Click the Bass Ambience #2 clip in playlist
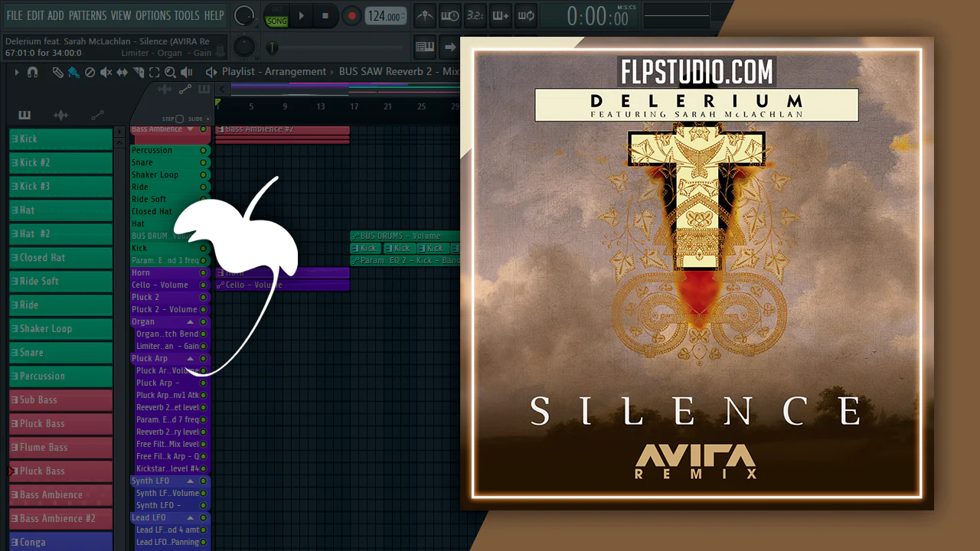Screen dimensions: 980x551 (283, 129)
